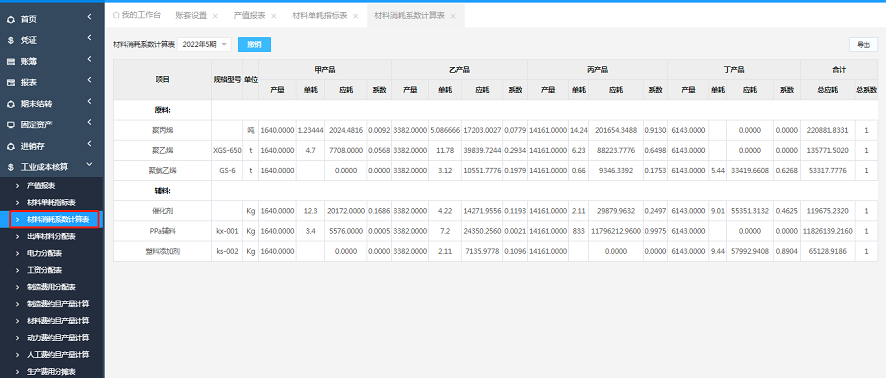Select the 催化剂 row name cell
This screenshot has height=378, width=886.
click(x=163, y=211)
